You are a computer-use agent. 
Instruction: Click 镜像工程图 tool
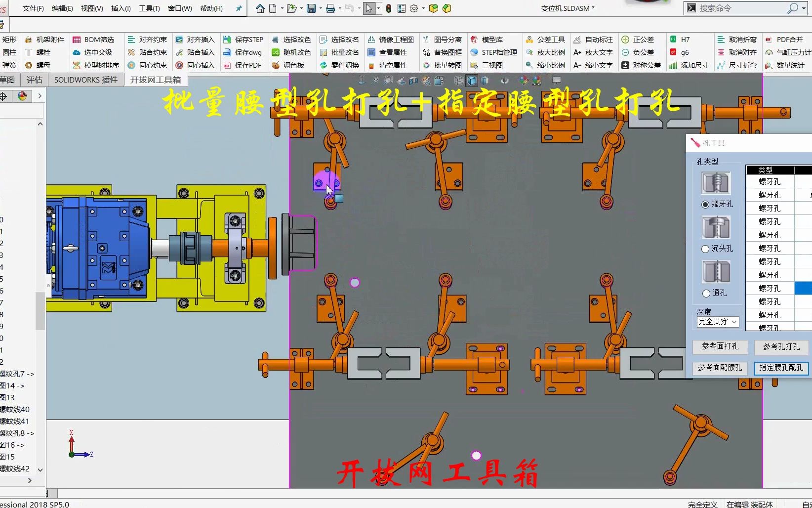pyautogui.click(x=391, y=40)
